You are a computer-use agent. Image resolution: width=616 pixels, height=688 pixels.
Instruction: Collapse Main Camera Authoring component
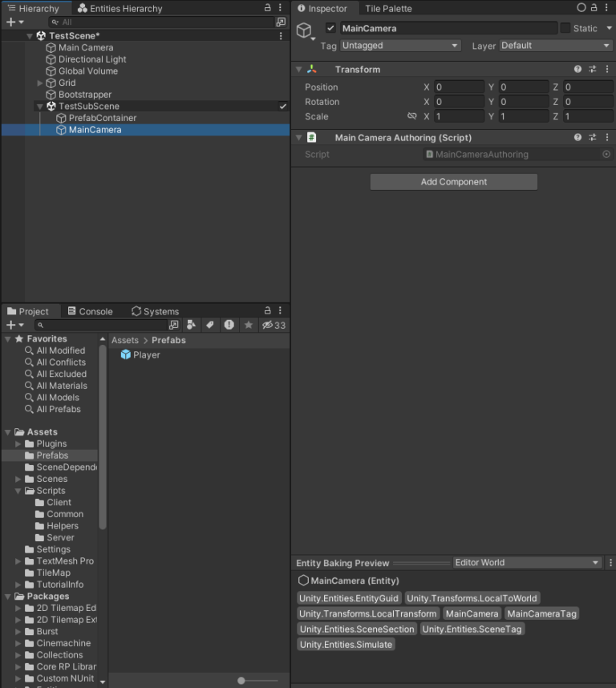coord(299,137)
